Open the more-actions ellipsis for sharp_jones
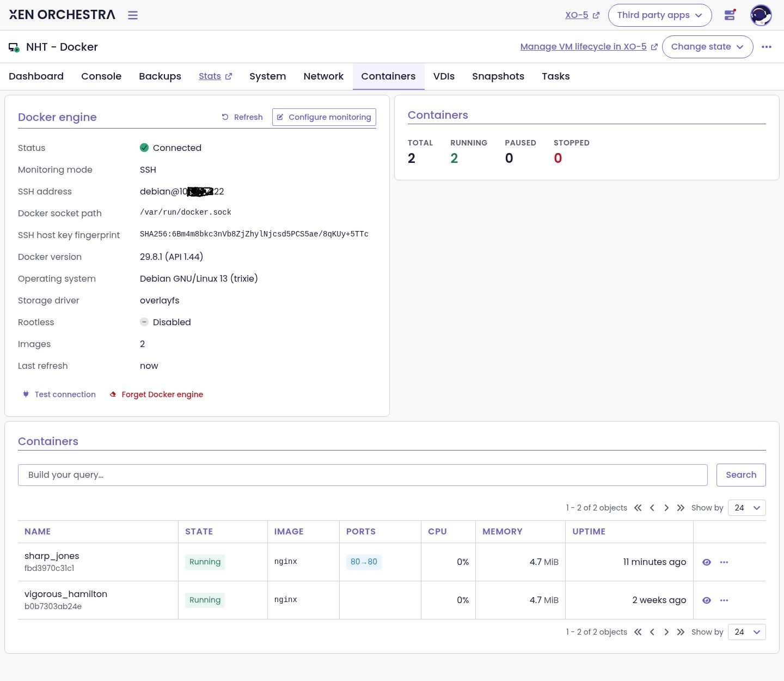 coord(724,562)
